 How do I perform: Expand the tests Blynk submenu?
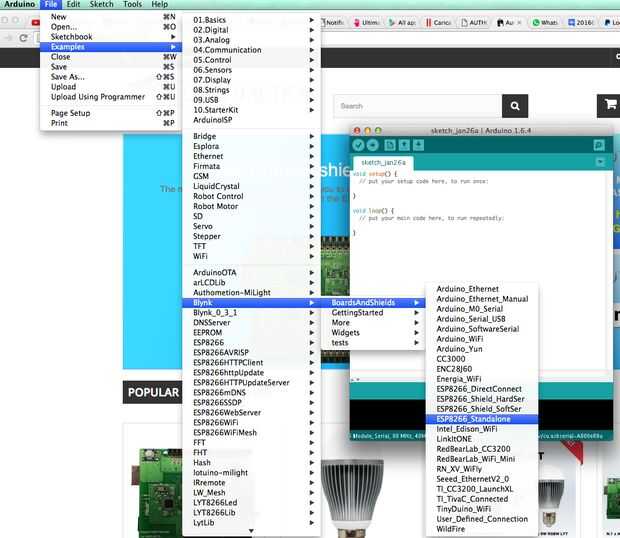[x=373, y=343]
